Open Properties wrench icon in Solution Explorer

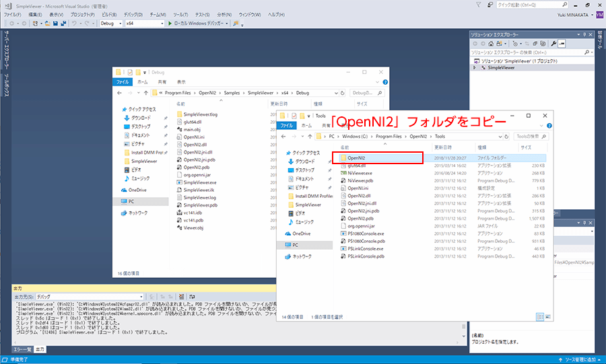coord(553,44)
